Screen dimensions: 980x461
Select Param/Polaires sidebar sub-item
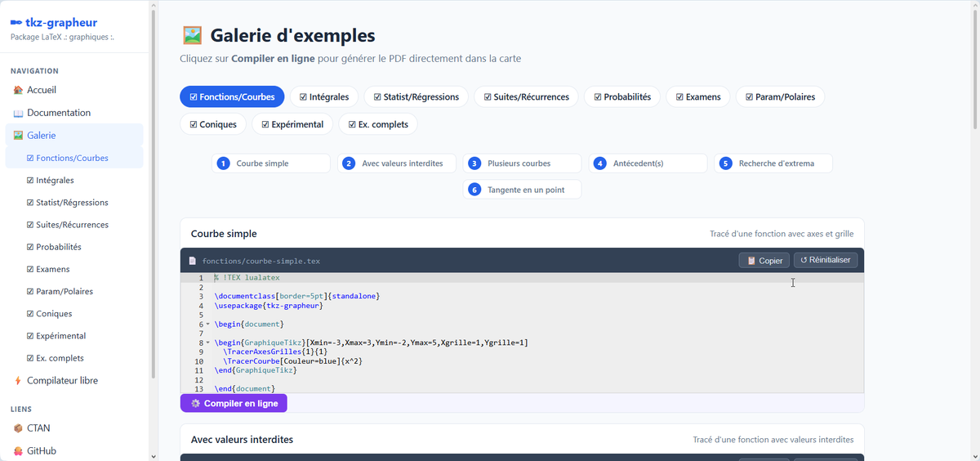pyautogui.click(x=74, y=291)
